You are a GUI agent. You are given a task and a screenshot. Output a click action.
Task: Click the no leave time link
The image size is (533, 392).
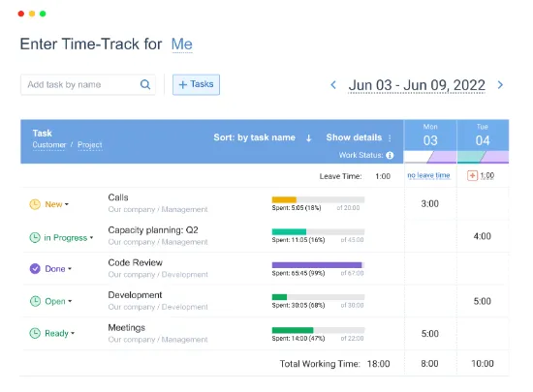[x=428, y=175]
